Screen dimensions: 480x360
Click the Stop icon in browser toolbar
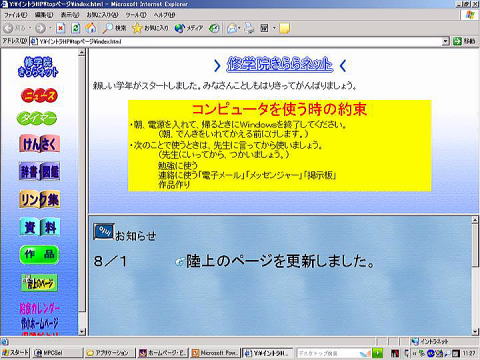(60, 28)
